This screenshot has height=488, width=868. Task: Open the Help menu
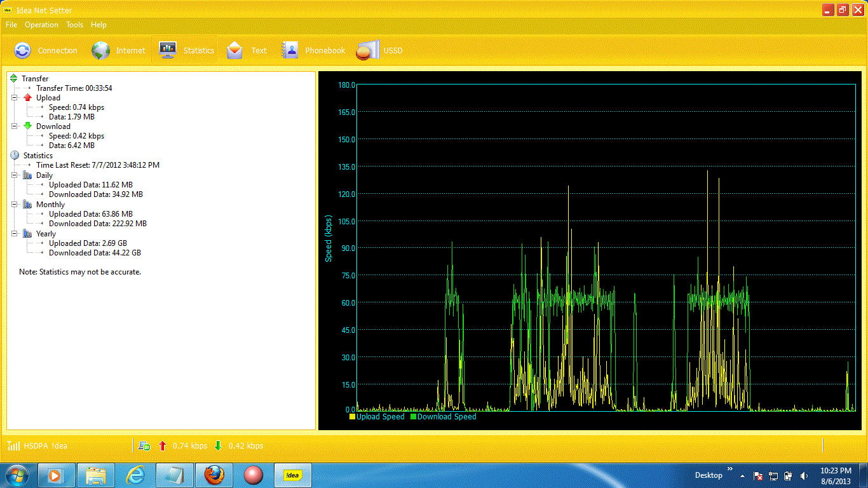98,25
